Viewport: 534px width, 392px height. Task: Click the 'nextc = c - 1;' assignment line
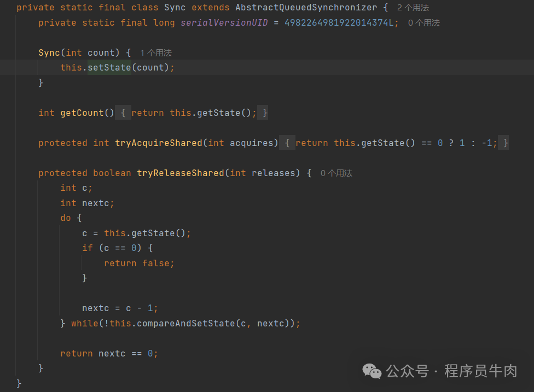(120, 308)
